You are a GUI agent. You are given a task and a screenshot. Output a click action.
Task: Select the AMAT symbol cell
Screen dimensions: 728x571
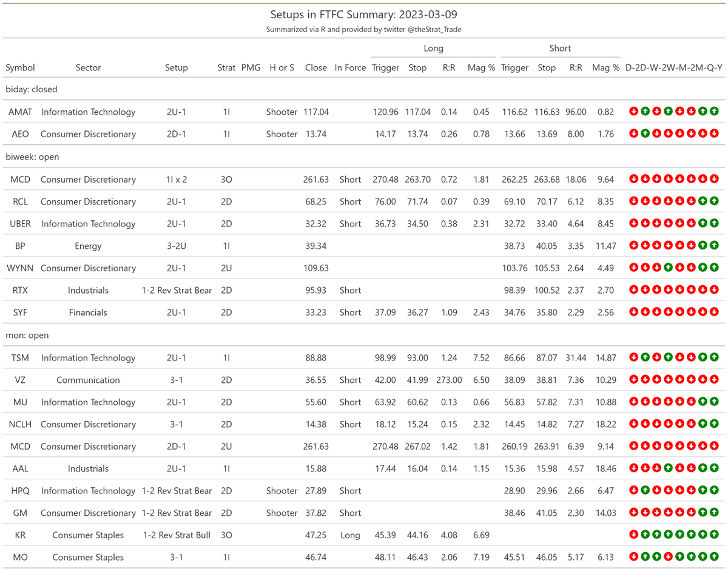click(20, 112)
